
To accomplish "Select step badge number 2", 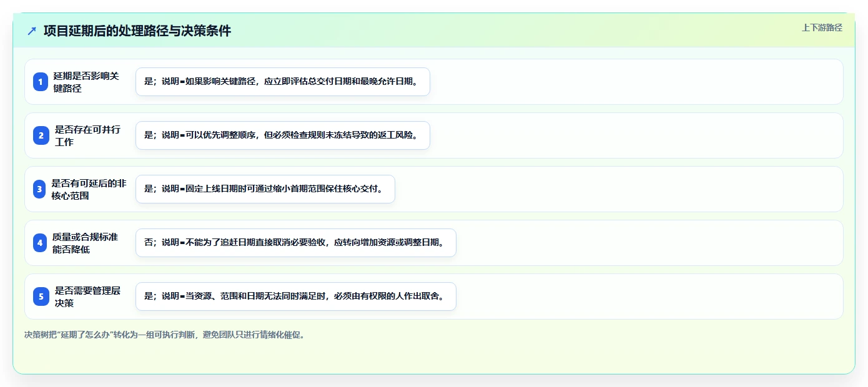I will tap(41, 135).
